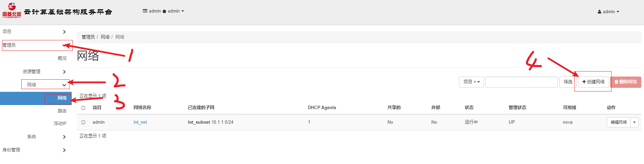The width and height of the screenshot is (644, 164).
Task: Open the 概况 overview menu item
Action: pos(62,58)
